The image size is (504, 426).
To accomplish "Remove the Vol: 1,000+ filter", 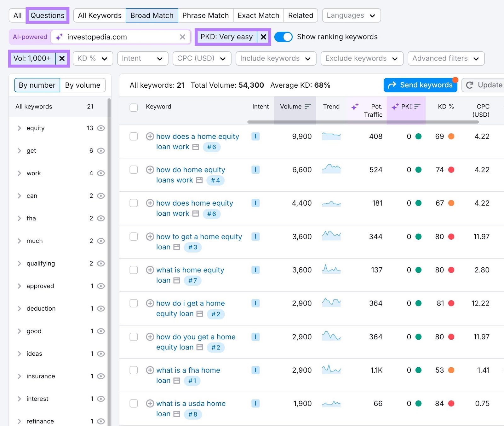I will [x=62, y=58].
